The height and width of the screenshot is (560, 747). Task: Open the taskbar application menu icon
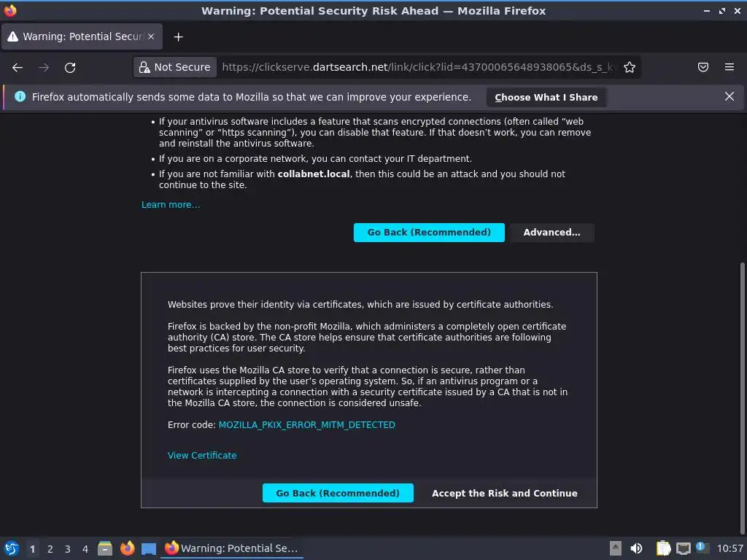pyautogui.click(x=11, y=548)
